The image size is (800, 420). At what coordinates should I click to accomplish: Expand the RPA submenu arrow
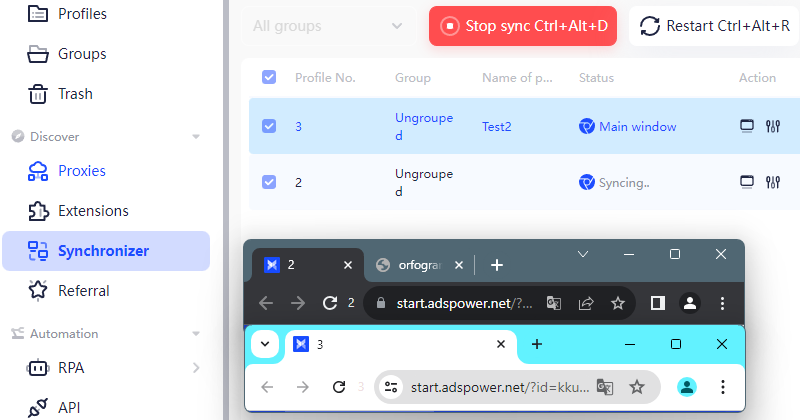196,368
